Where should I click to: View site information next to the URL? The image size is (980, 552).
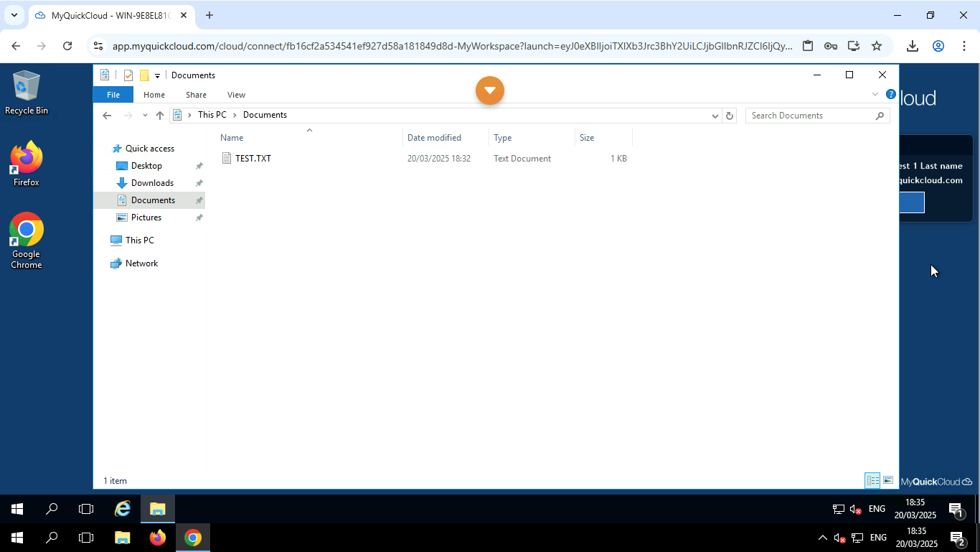(98, 46)
